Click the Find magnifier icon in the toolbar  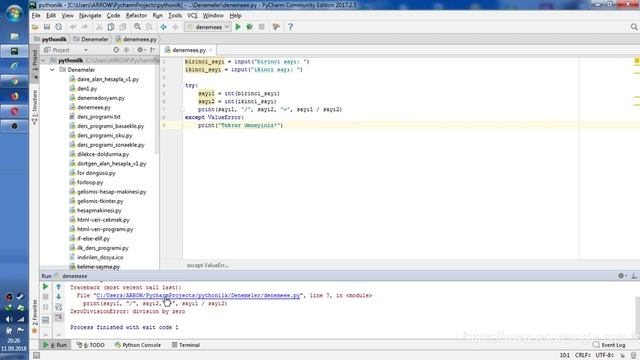pyautogui.click(x=137, y=27)
